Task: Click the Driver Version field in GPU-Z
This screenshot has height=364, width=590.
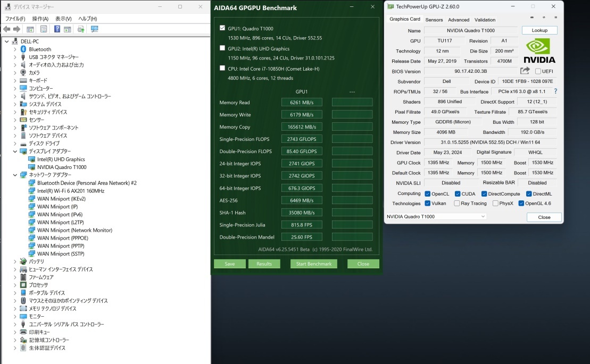Action: coord(491,142)
